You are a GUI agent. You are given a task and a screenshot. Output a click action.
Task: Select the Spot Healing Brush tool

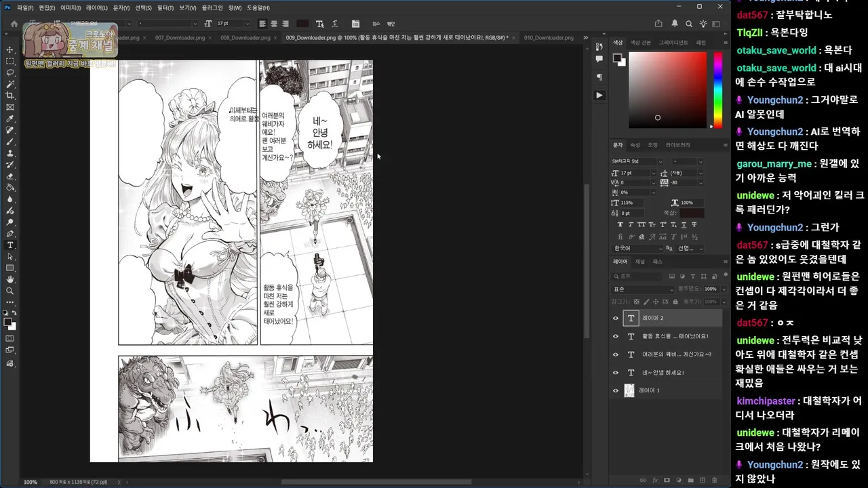10,130
